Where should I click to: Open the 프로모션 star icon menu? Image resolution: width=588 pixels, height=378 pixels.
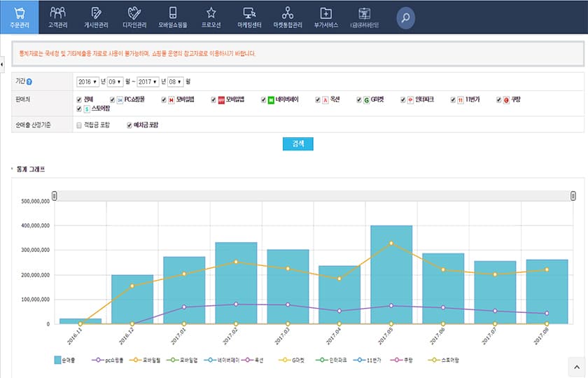click(211, 17)
